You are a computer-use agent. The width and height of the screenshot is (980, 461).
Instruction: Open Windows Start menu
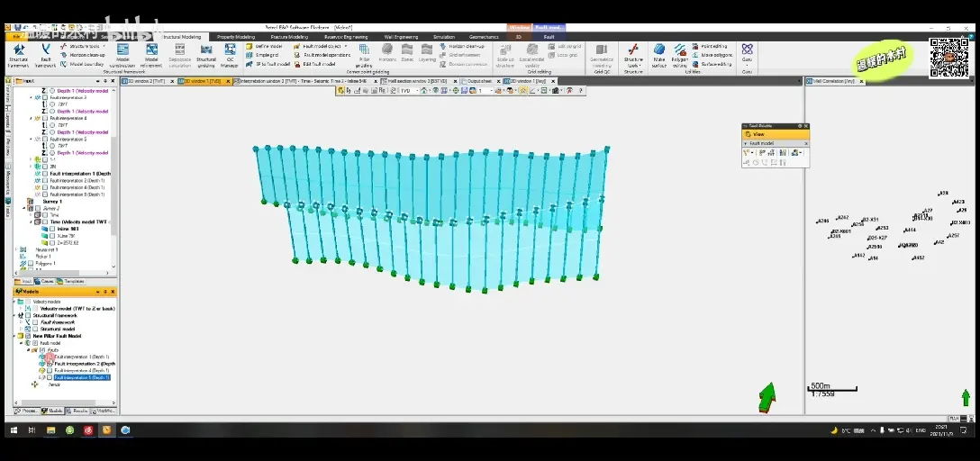12,429
